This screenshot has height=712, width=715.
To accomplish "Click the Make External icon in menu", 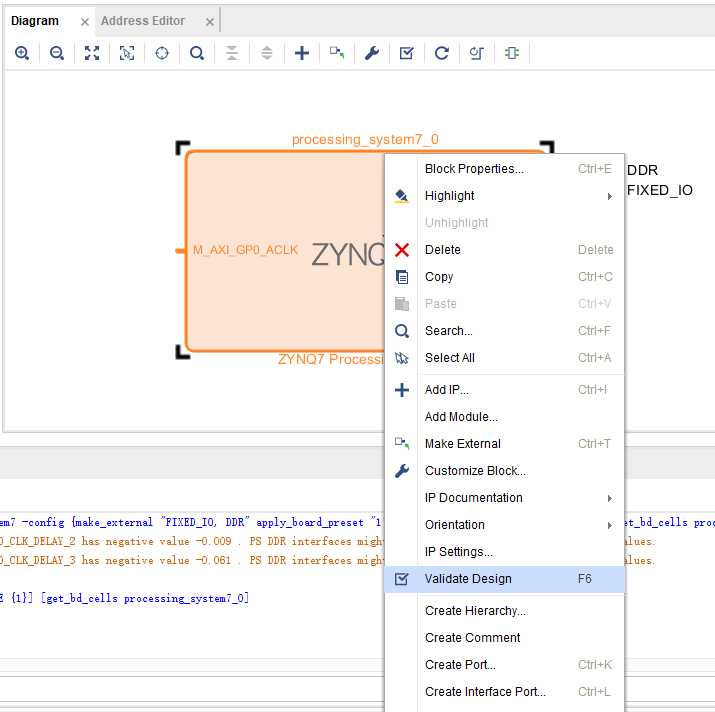I will 402,443.
